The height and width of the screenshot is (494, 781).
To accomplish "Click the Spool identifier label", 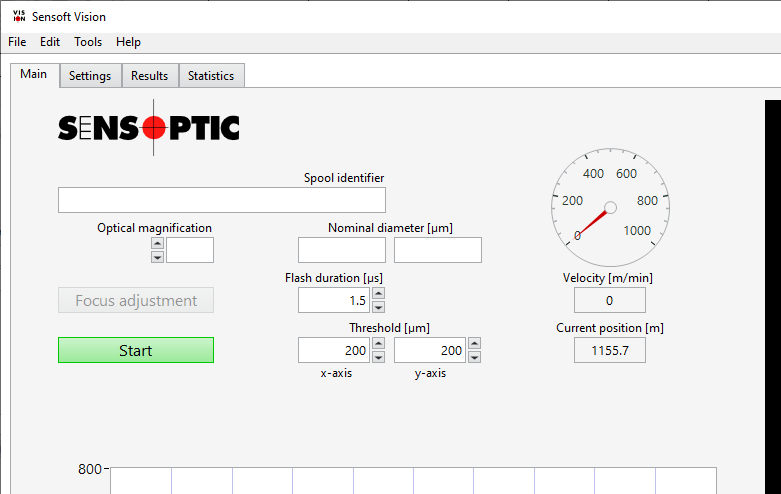I will 344,178.
